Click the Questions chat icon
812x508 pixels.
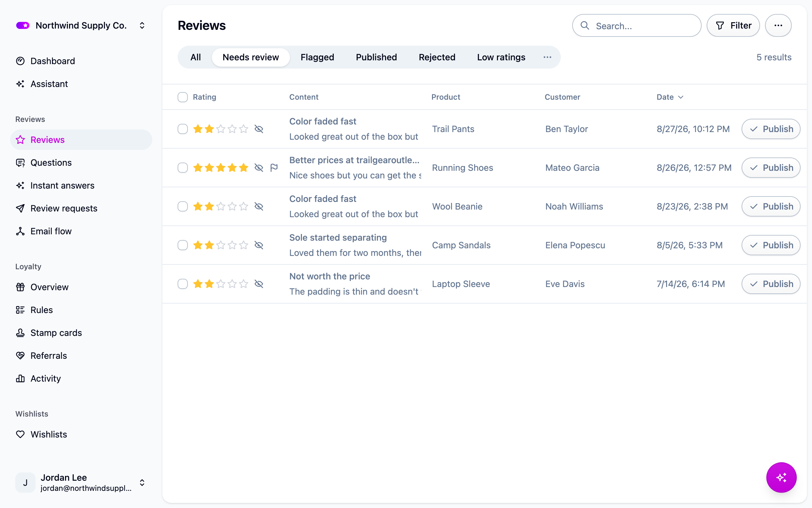21,163
